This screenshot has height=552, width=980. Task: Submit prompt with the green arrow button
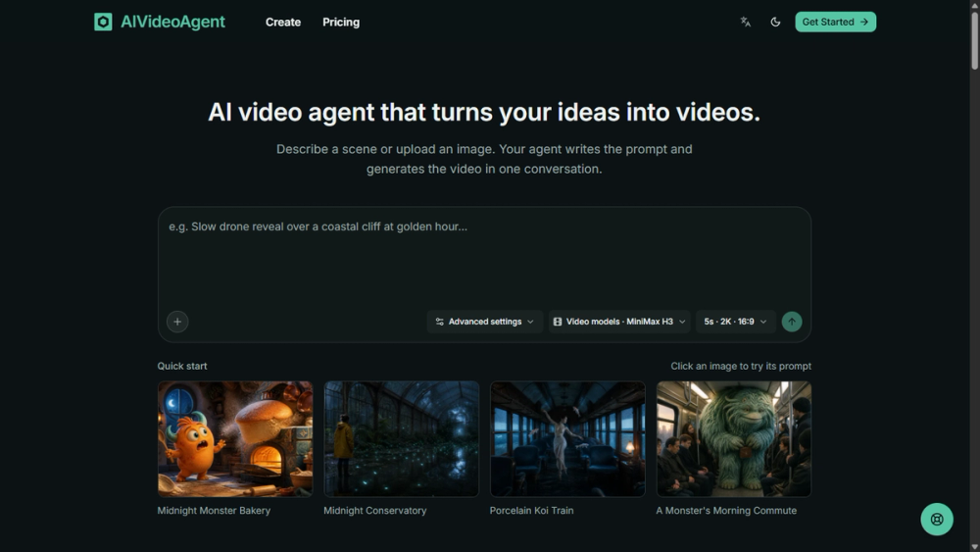(791, 322)
